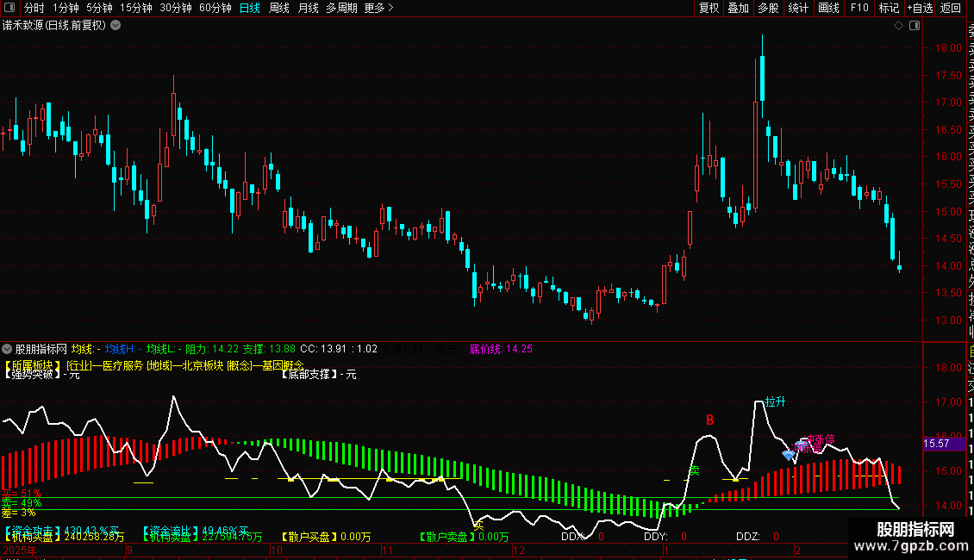This screenshot has width=974, height=560.
Task: Click the diamond marker icon above the chart
Action: point(898,26)
